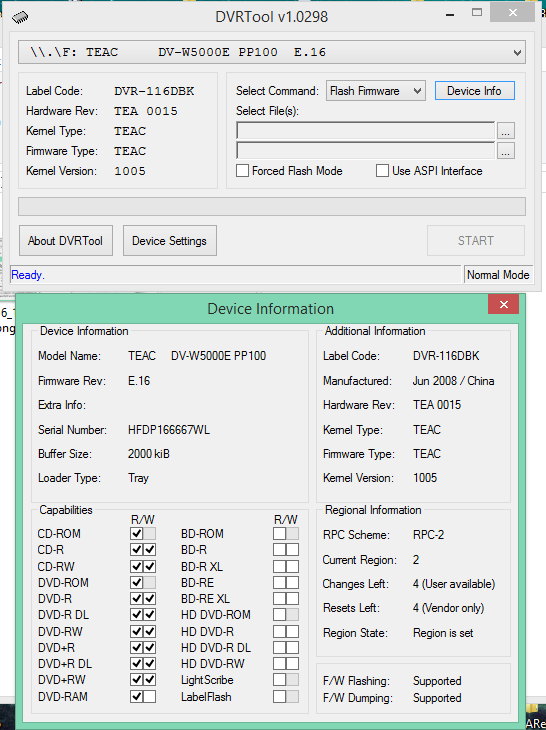Click the RPC-2 scheme value
546x730 pixels.
tap(428, 535)
